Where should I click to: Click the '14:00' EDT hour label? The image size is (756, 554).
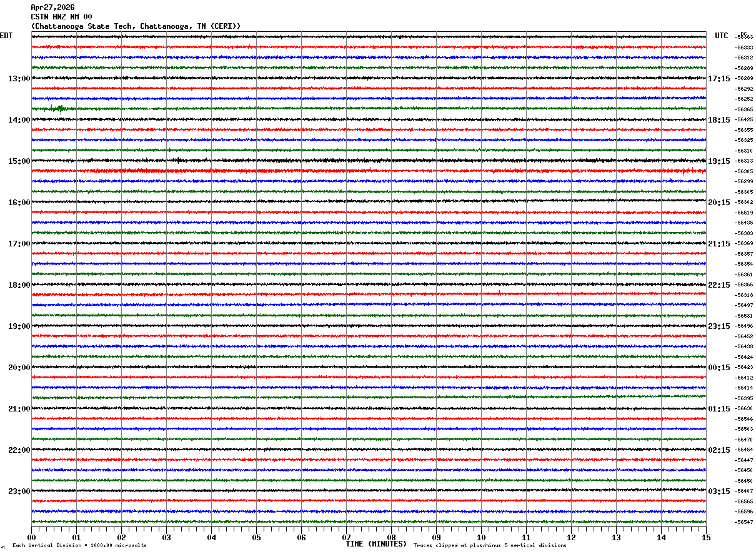pos(19,120)
